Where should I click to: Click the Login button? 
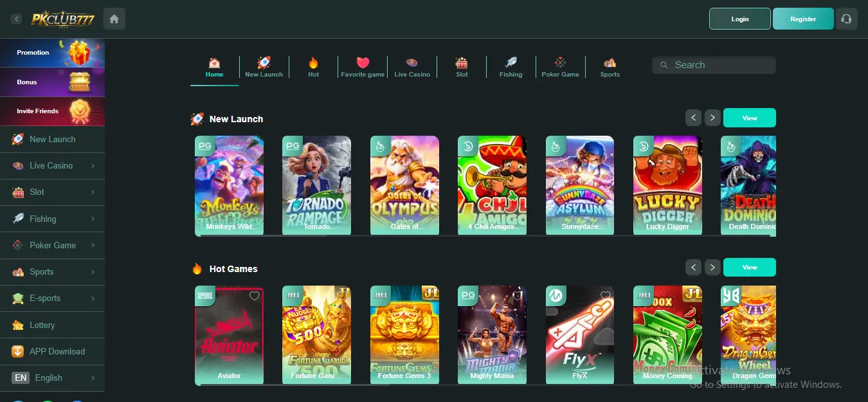point(740,19)
